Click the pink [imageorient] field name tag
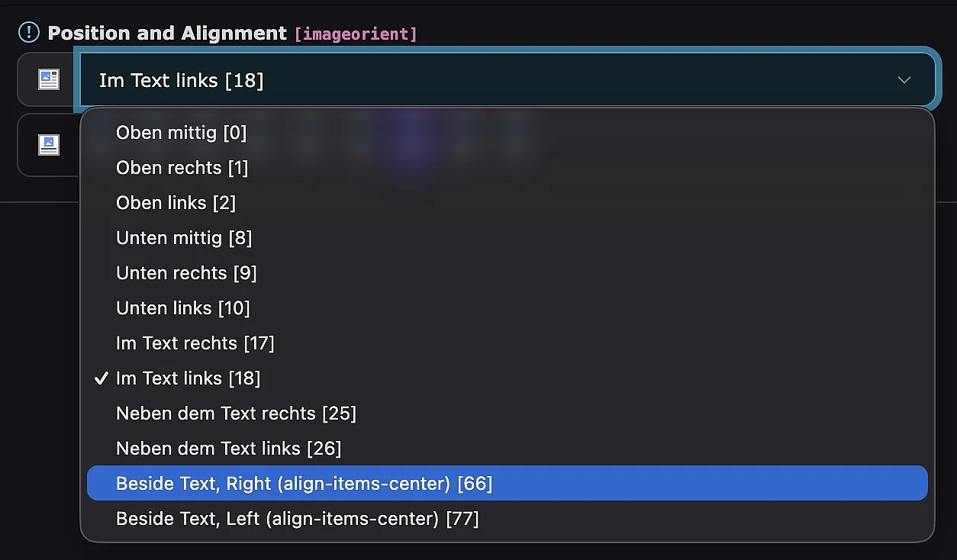Screen dimensions: 957x560 356,34
